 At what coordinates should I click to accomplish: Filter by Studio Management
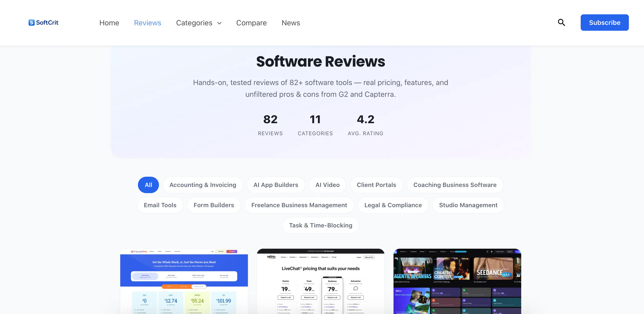[468, 205]
